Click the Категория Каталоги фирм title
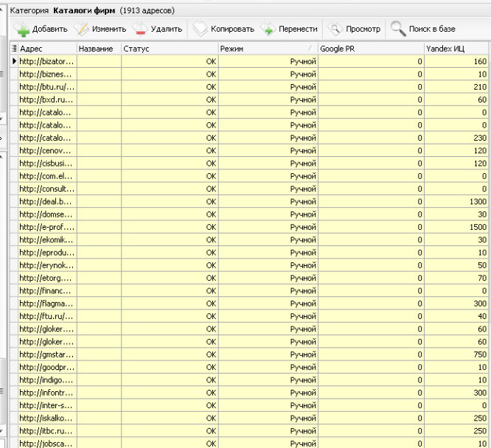 click(63, 10)
